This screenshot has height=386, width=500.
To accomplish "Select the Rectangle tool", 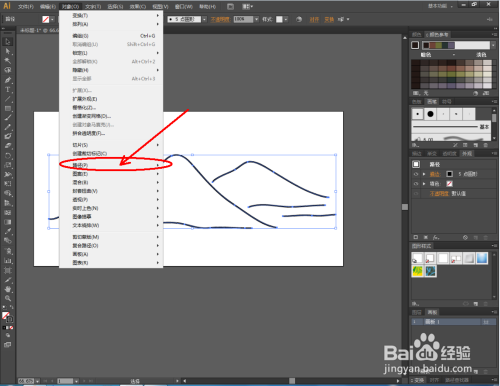I will click(8, 108).
